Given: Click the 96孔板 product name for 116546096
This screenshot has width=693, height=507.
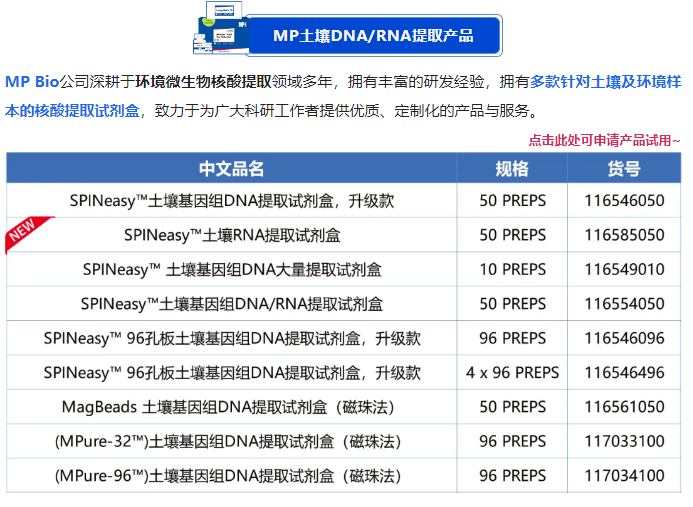Looking at the screenshot, I should [x=232, y=339].
